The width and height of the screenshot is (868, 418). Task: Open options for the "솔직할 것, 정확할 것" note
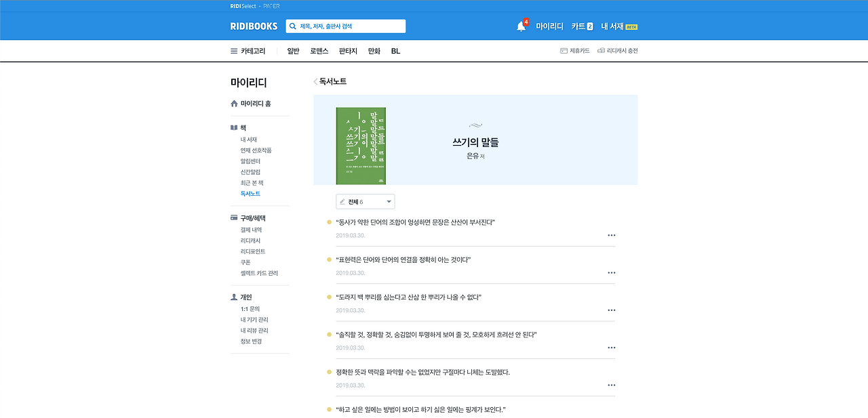tap(612, 348)
